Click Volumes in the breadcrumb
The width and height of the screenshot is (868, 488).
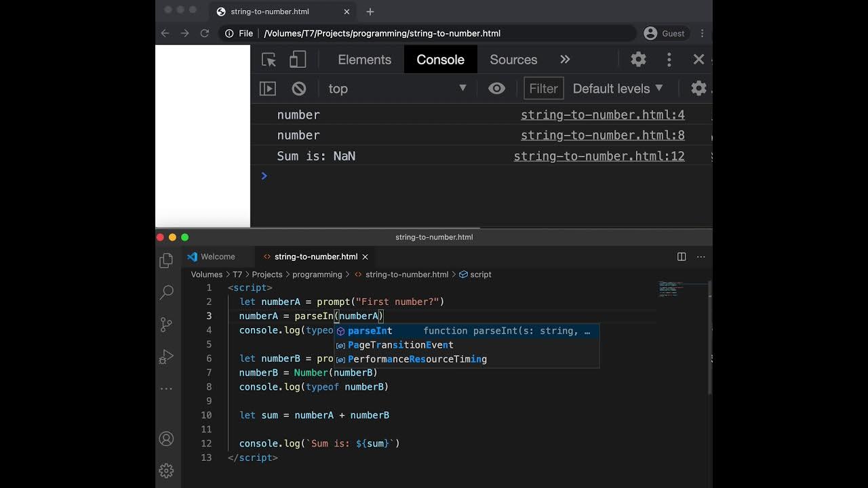(x=207, y=274)
